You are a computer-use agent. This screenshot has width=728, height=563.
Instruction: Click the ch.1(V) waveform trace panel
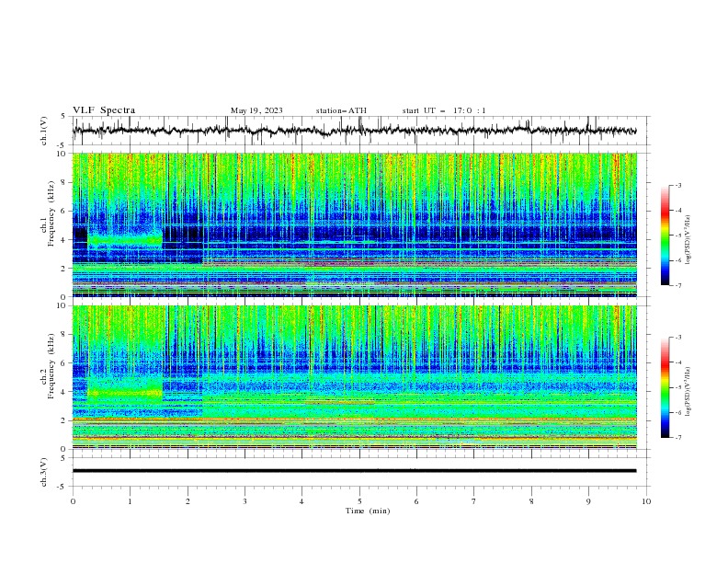tap(360, 131)
